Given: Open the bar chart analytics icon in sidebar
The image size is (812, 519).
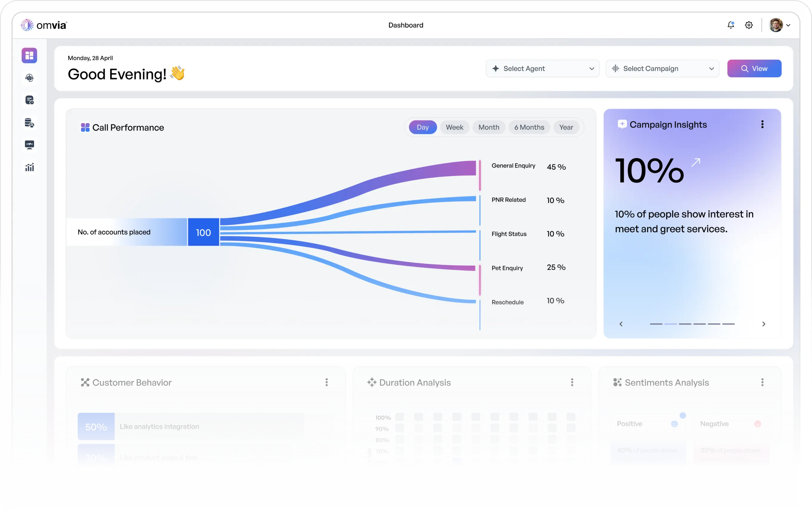Looking at the screenshot, I should click(29, 167).
